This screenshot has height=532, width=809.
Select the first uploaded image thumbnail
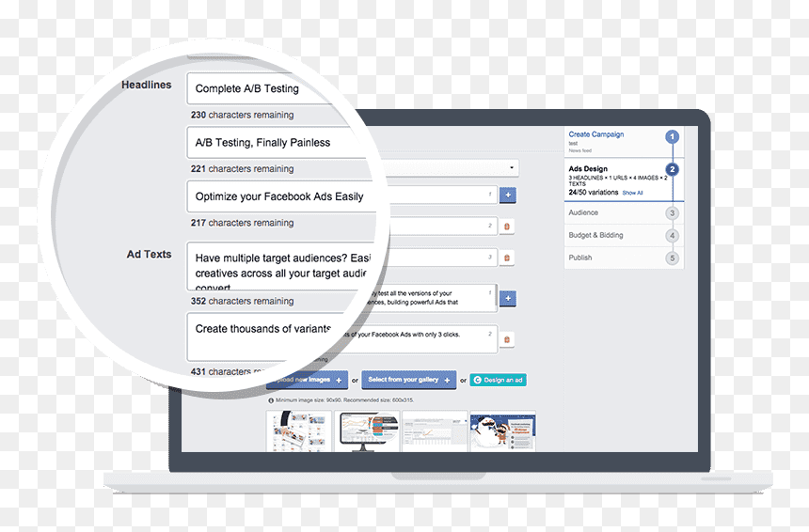tap(299, 431)
